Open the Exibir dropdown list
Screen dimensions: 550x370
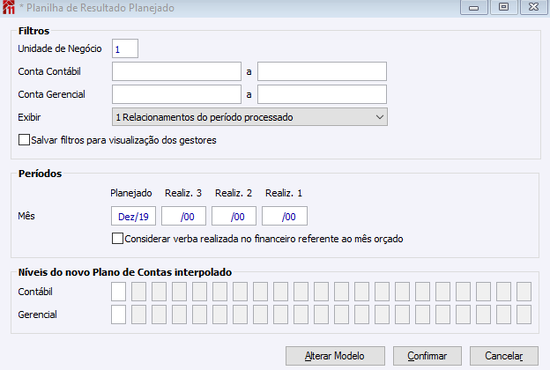pyautogui.click(x=250, y=117)
